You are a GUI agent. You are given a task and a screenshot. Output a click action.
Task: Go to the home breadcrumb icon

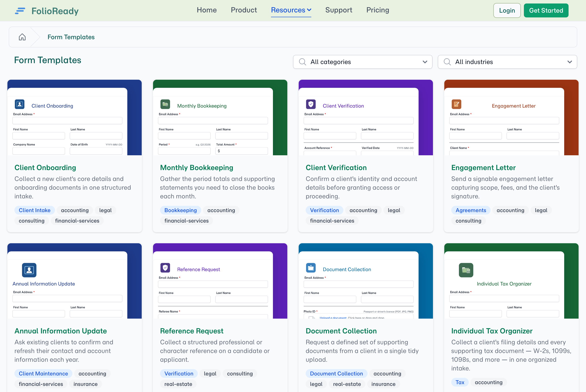[22, 37]
